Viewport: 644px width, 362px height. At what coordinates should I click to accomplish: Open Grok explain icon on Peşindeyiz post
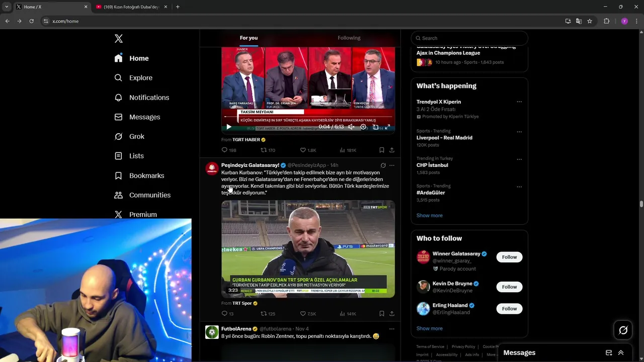coord(383,165)
